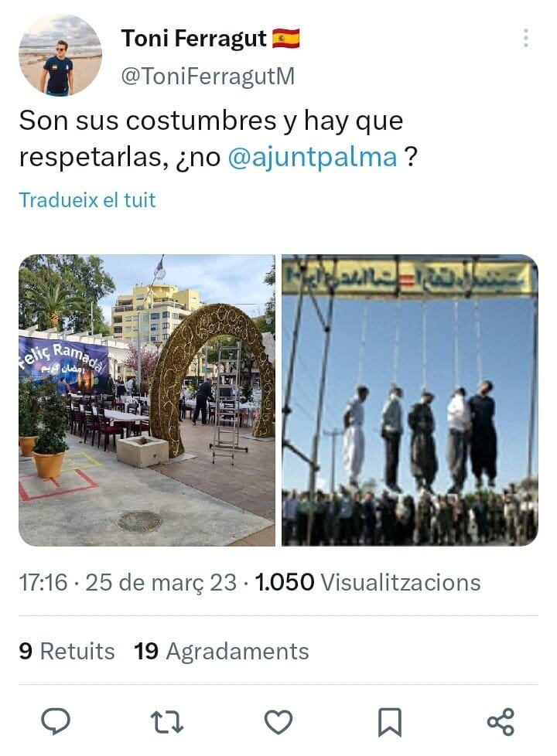Click the reply speech bubble icon
The height and width of the screenshot is (756, 557).
point(56,722)
